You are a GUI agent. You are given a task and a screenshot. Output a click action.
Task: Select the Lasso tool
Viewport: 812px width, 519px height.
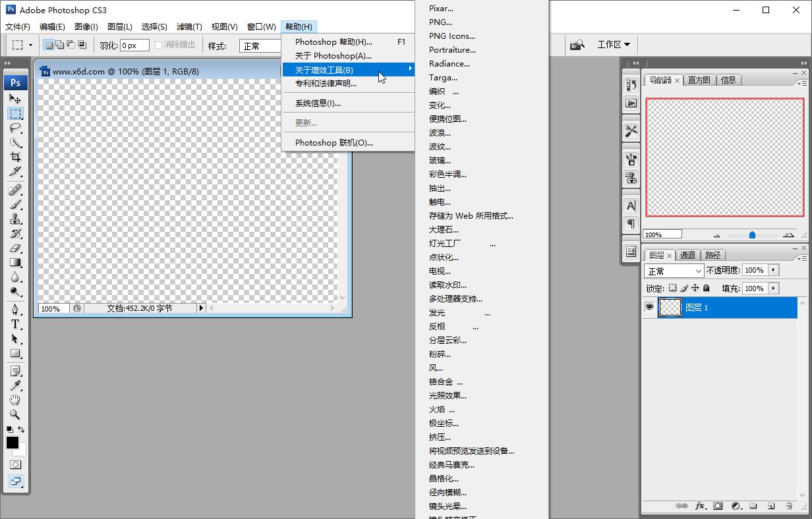[x=15, y=128]
